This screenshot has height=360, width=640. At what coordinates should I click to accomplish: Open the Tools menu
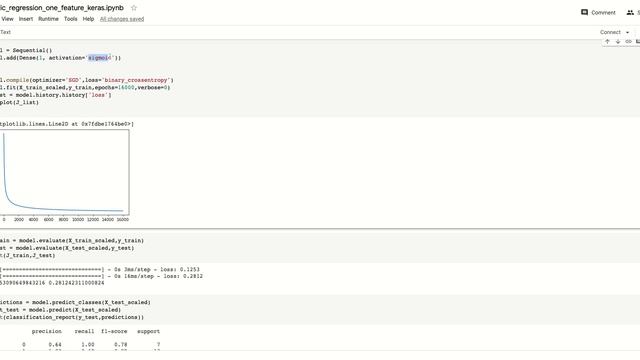pos(70,19)
